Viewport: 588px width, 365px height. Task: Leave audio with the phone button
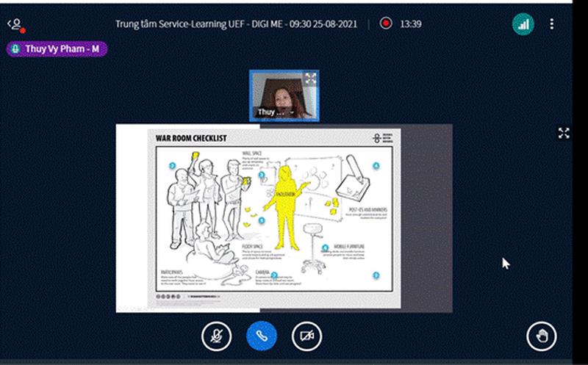tap(262, 336)
